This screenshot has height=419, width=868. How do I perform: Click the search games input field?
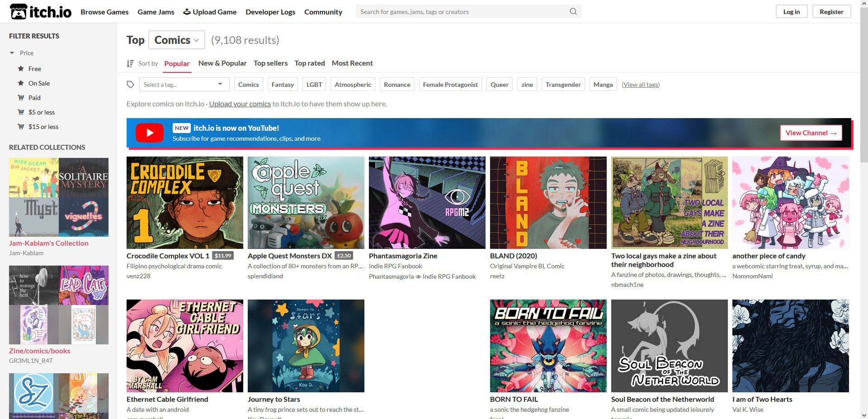coord(468,12)
